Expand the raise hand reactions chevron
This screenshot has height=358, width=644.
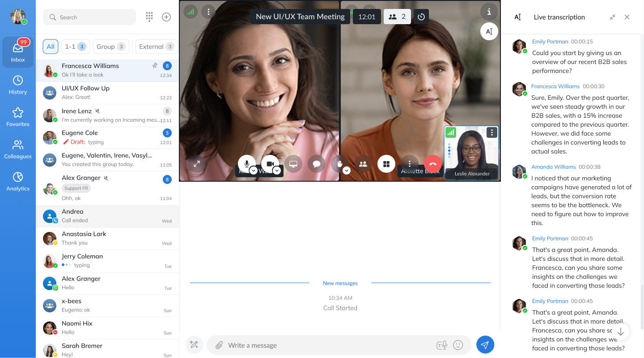coord(347,170)
